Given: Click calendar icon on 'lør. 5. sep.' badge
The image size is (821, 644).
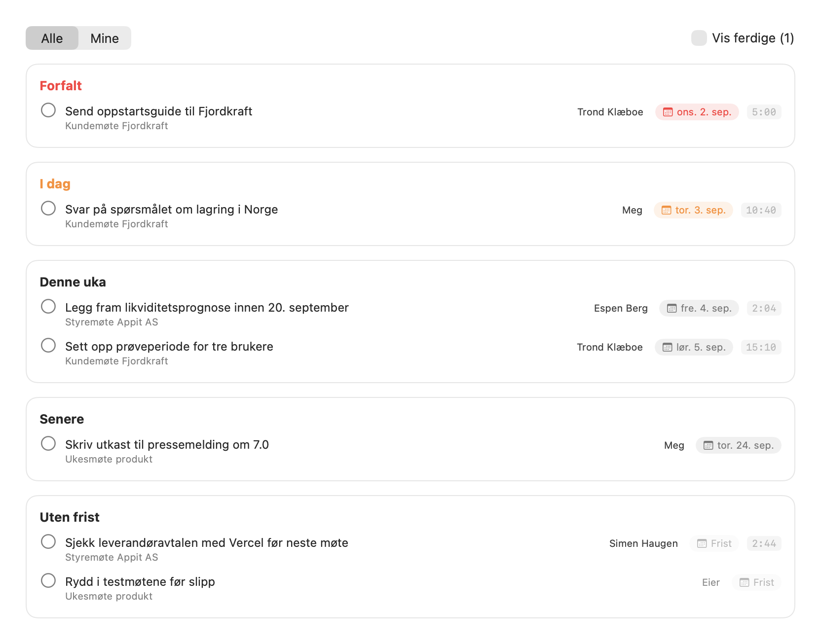Looking at the screenshot, I should (667, 347).
